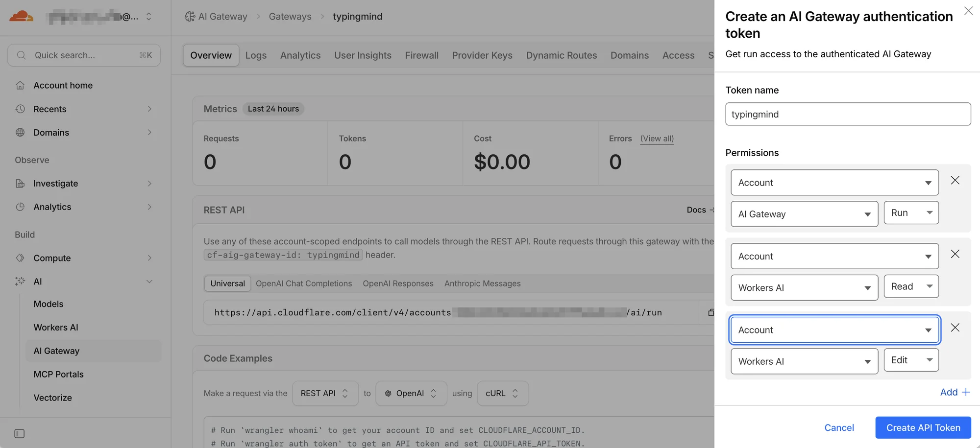This screenshot has width=980, height=448.
Task: Open Workers AI in the sidebar
Action: pos(56,327)
